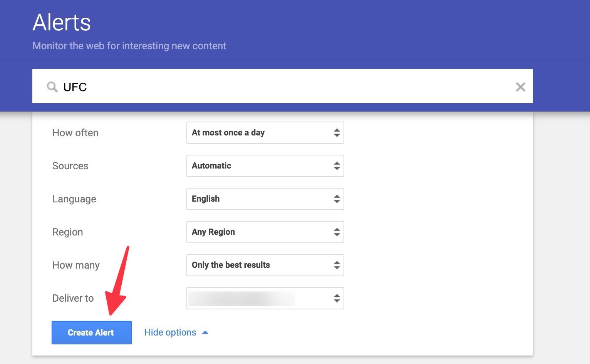Image resolution: width=590 pixels, height=364 pixels.
Task: Click the 'Deliver to' label
Action: coord(73,298)
